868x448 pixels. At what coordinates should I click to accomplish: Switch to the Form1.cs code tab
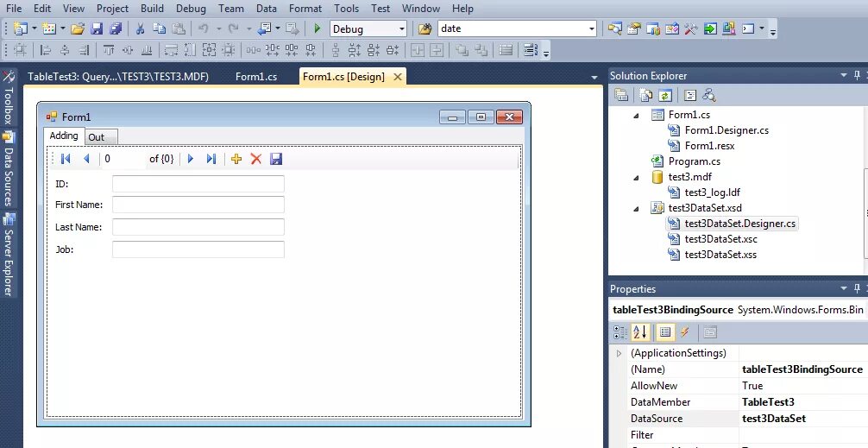[255, 77]
